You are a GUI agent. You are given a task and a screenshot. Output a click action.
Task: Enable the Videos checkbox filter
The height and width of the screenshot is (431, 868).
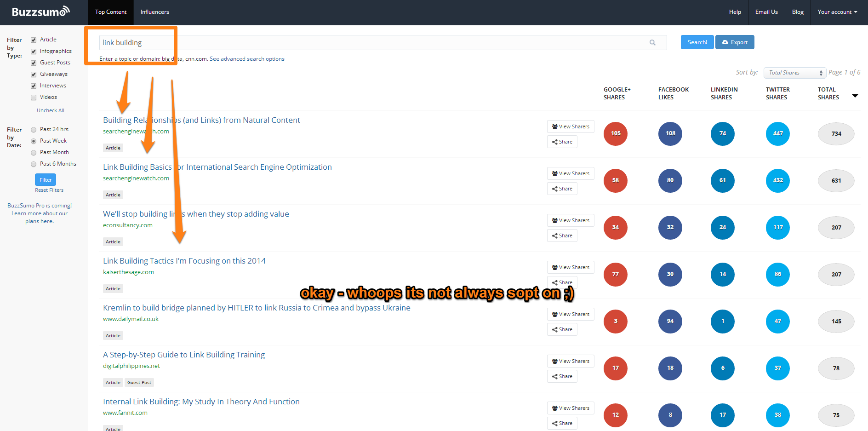34,98
